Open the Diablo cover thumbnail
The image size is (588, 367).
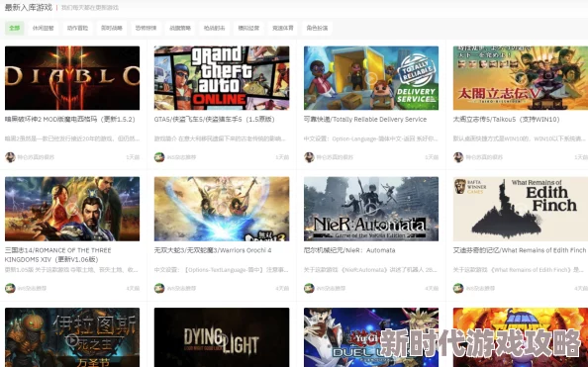(72, 78)
